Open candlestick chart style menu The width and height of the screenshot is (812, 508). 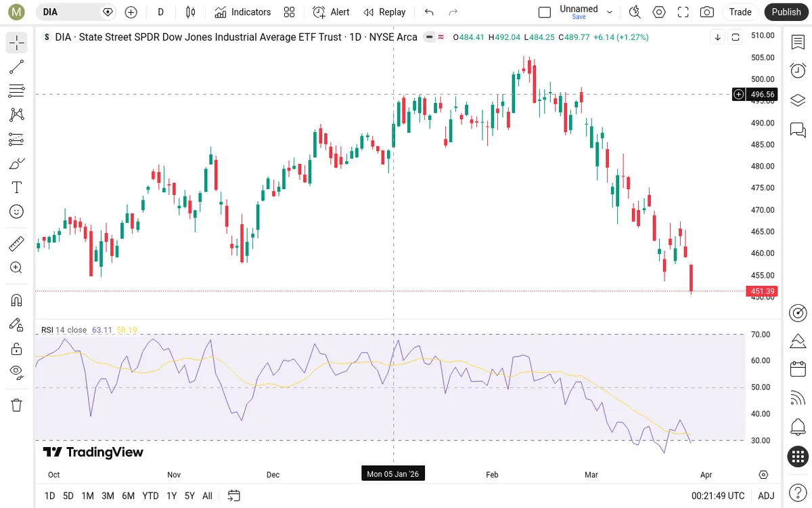(191, 12)
